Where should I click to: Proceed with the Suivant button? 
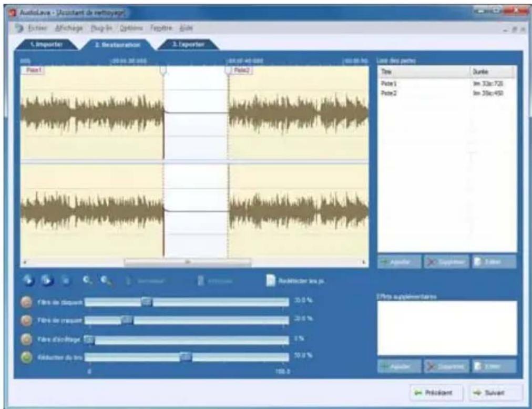(x=496, y=393)
